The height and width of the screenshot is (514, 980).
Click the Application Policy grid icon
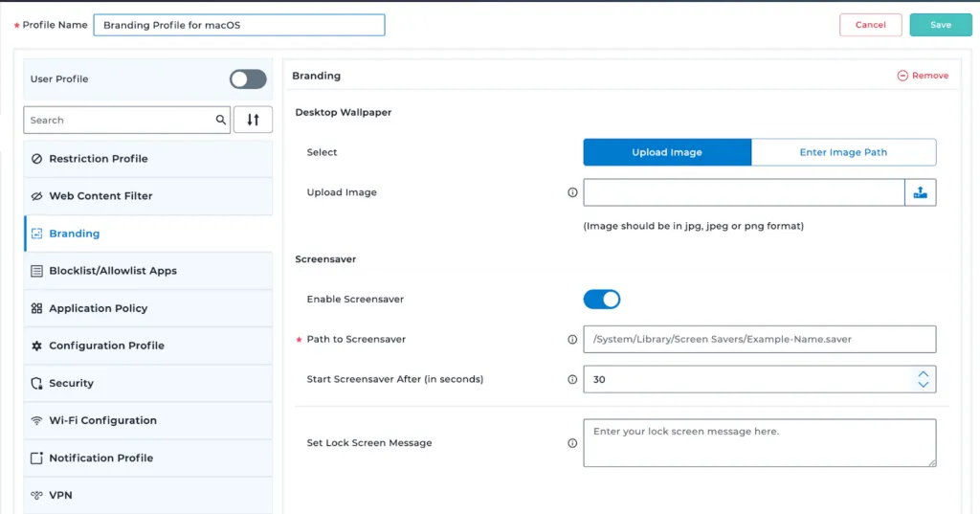click(37, 308)
